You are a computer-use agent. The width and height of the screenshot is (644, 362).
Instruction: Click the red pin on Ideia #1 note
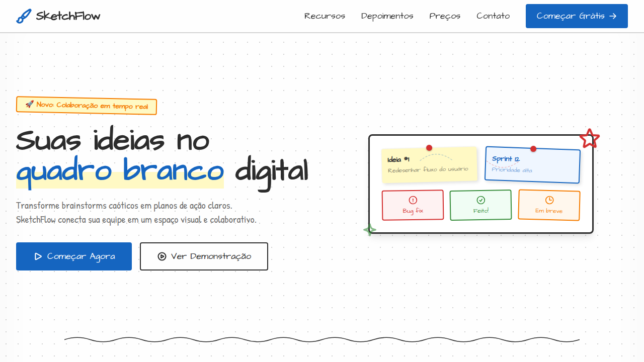pyautogui.click(x=429, y=148)
